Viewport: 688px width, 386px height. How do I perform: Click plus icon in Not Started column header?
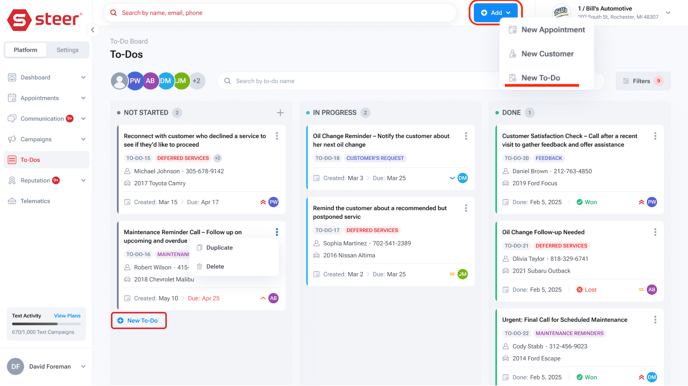tap(280, 113)
